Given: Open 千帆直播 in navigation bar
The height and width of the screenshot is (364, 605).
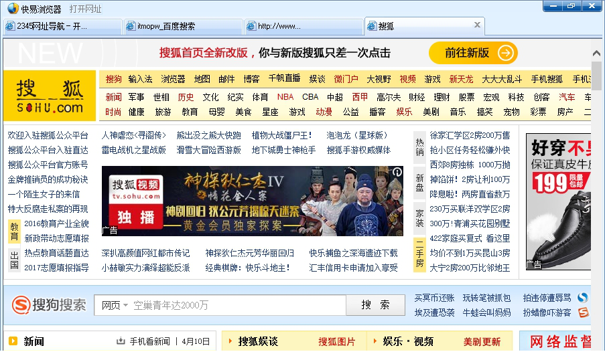Looking at the screenshot, I should [284, 78].
